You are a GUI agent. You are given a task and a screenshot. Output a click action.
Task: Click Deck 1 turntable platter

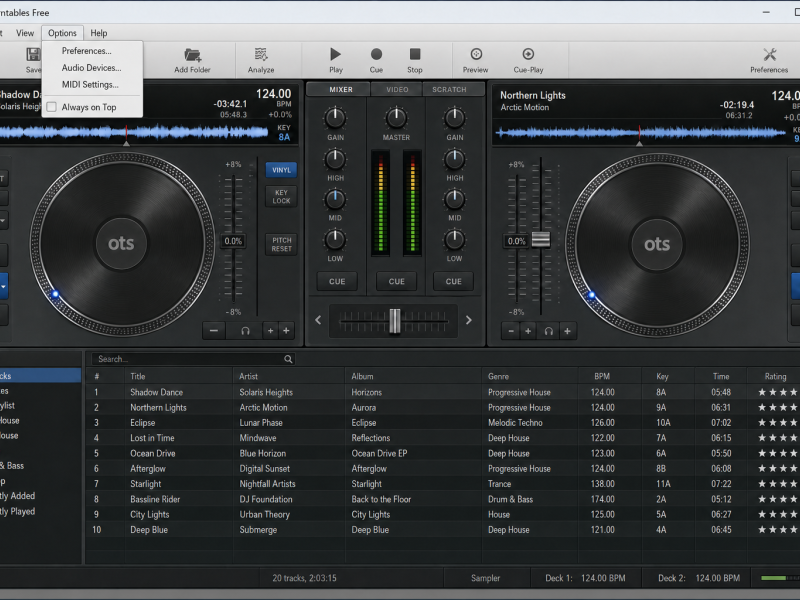(x=121, y=244)
